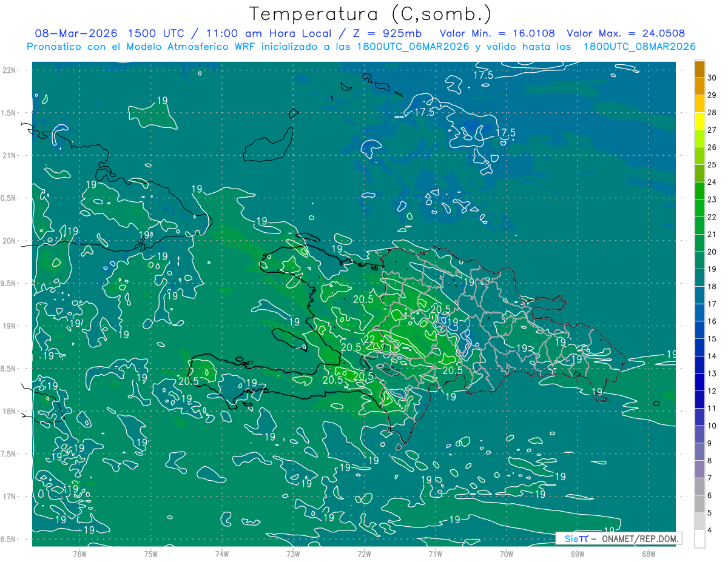Click the colorbar scale label '28'
The height and width of the screenshot is (562, 728).
(712, 113)
